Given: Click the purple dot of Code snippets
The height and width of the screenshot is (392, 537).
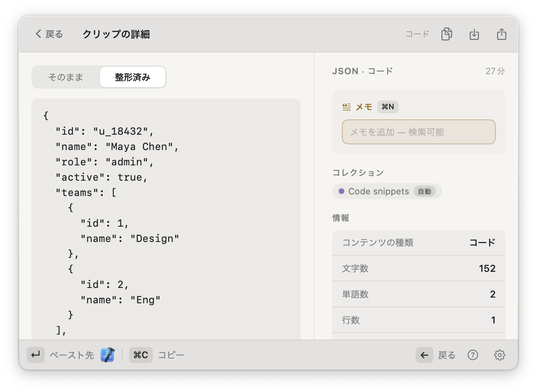Looking at the screenshot, I should [x=341, y=191].
